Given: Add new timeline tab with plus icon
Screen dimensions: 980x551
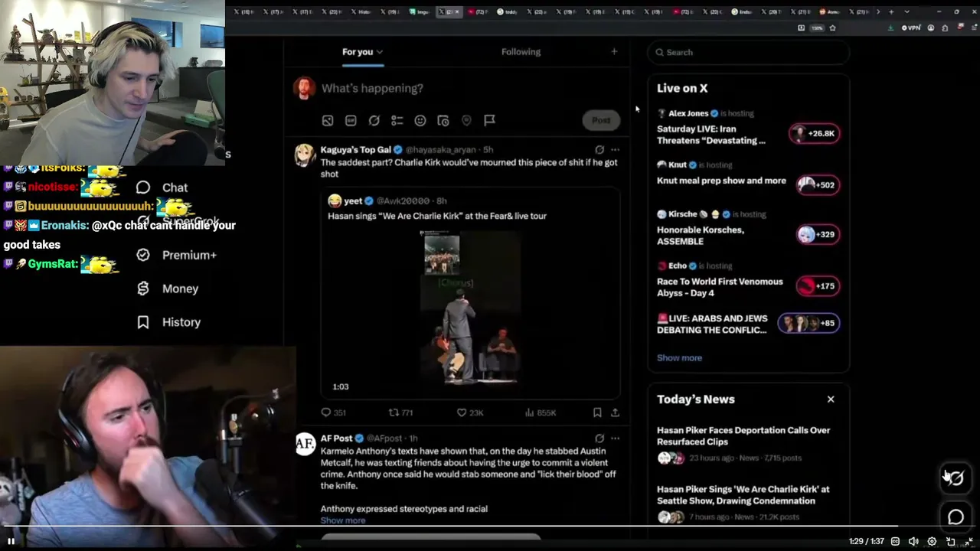Looking at the screenshot, I should click(614, 52).
